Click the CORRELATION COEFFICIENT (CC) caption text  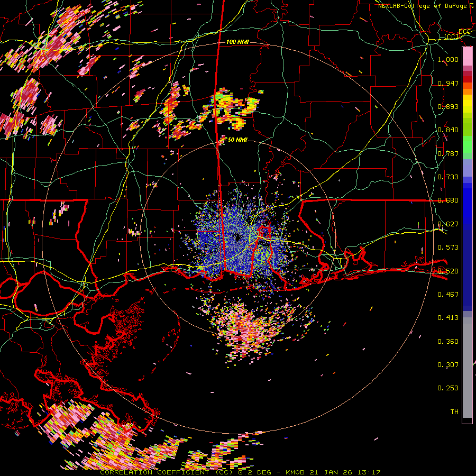[x=166, y=472]
